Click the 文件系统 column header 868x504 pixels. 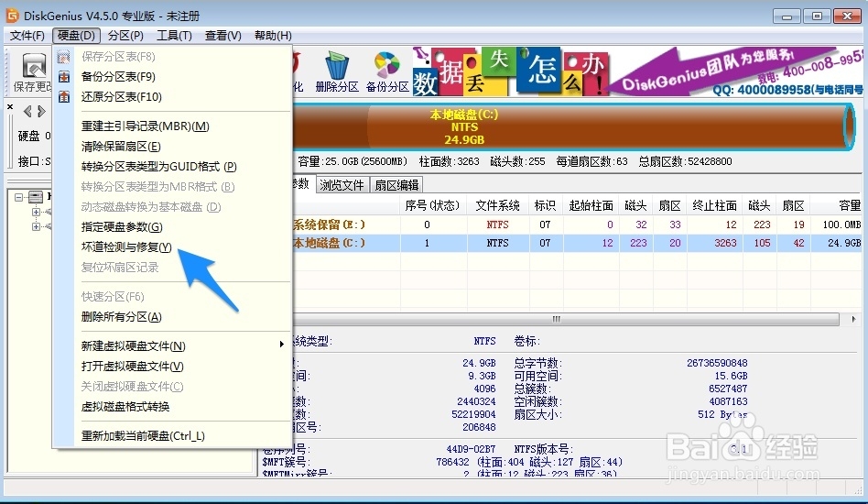coord(498,205)
